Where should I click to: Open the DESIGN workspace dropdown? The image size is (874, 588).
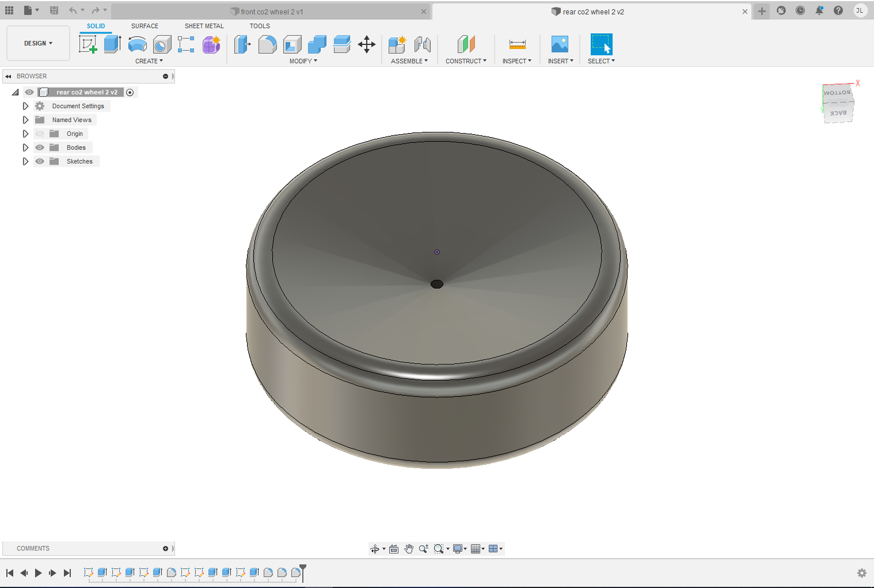[x=38, y=43]
